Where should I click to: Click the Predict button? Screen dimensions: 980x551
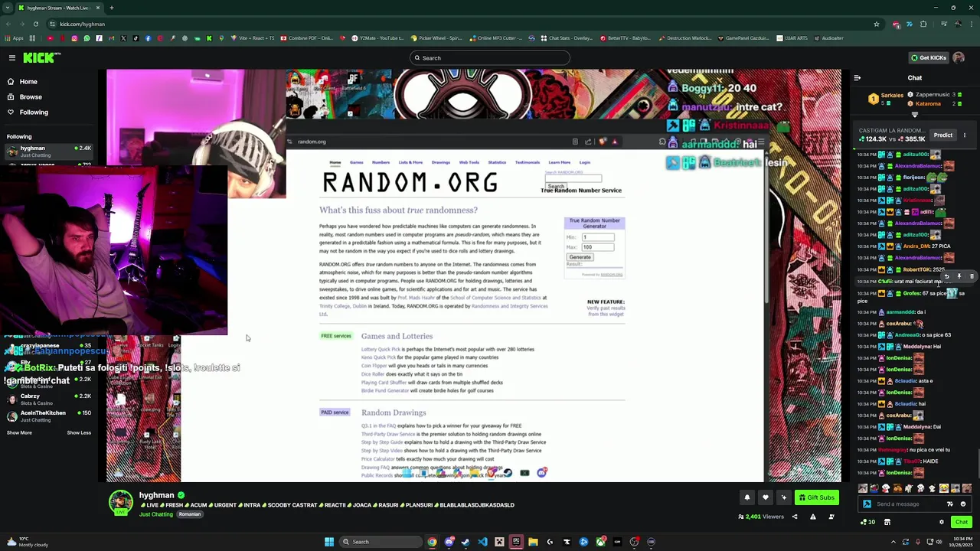pos(942,135)
